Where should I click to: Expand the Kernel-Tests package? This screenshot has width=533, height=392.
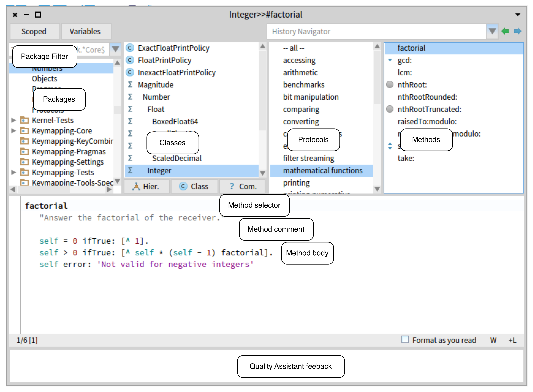14,120
